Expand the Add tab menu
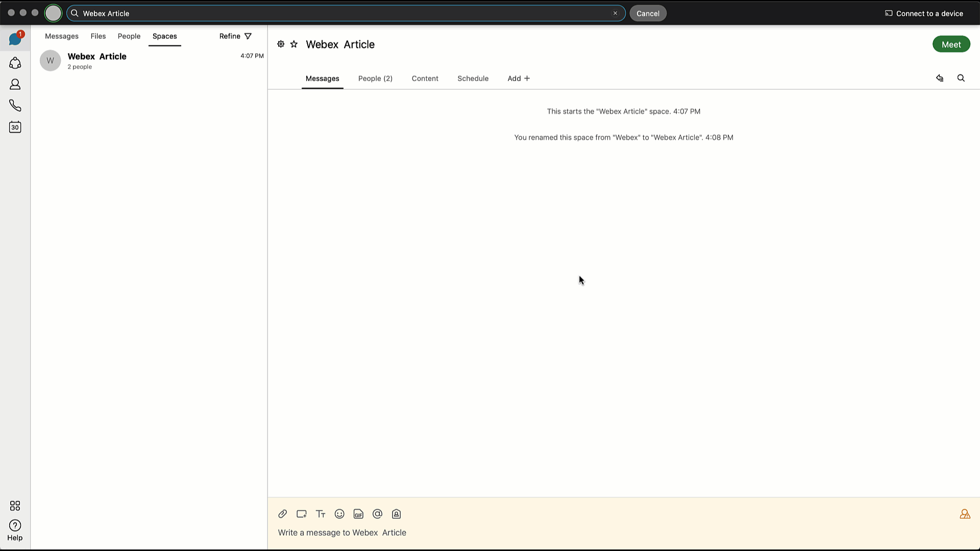The width and height of the screenshot is (980, 551). pos(519,79)
